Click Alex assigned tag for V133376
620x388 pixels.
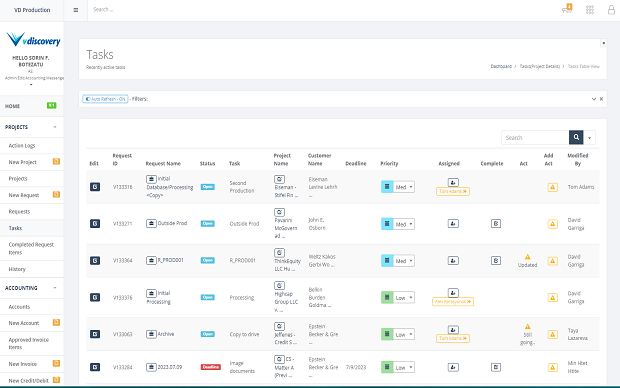(453, 302)
